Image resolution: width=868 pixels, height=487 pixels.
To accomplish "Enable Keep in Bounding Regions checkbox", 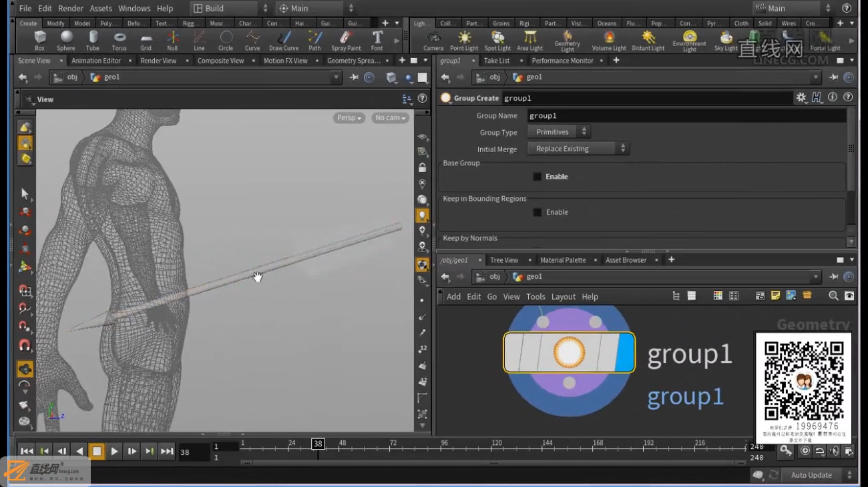I will click(x=537, y=212).
